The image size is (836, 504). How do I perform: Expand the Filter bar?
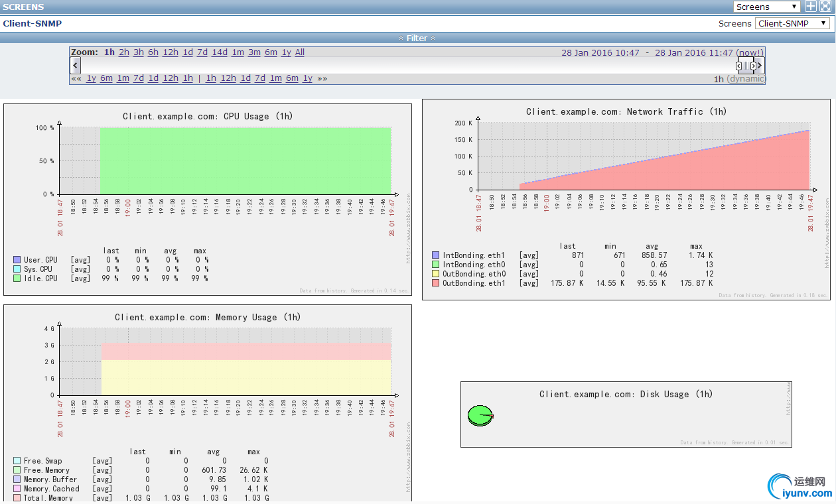[417, 38]
